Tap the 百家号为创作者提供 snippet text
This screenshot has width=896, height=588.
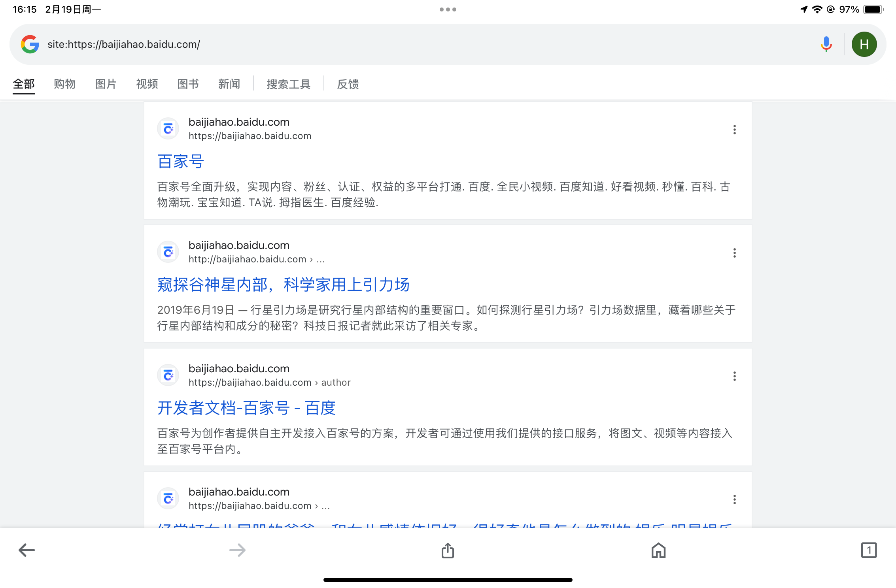[445, 441]
